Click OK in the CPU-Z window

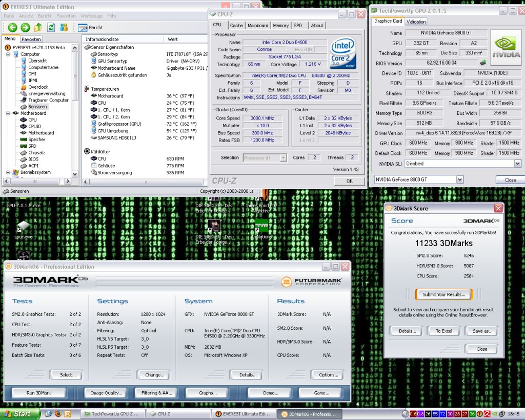pyautogui.click(x=349, y=181)
